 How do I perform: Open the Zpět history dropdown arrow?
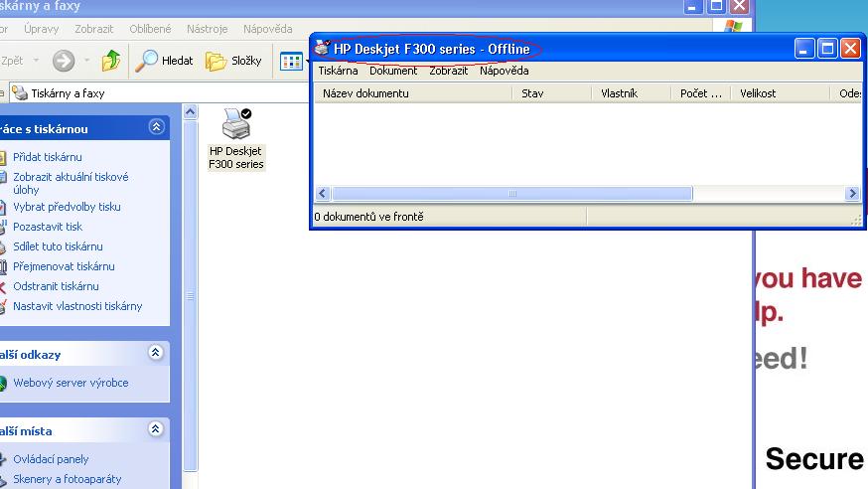(x=36, y=60)
